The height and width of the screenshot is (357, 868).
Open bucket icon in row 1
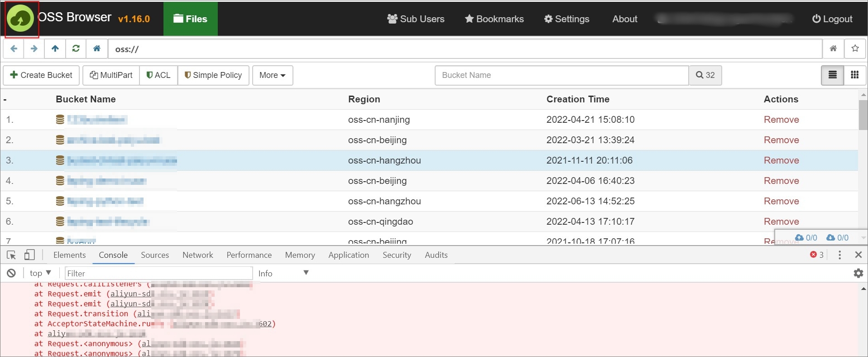(x=60, y=120)
